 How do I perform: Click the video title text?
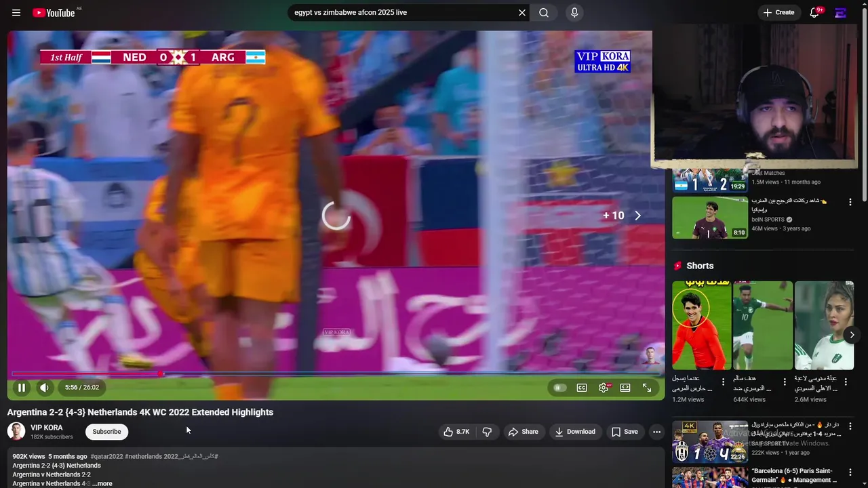coord(140,412)
